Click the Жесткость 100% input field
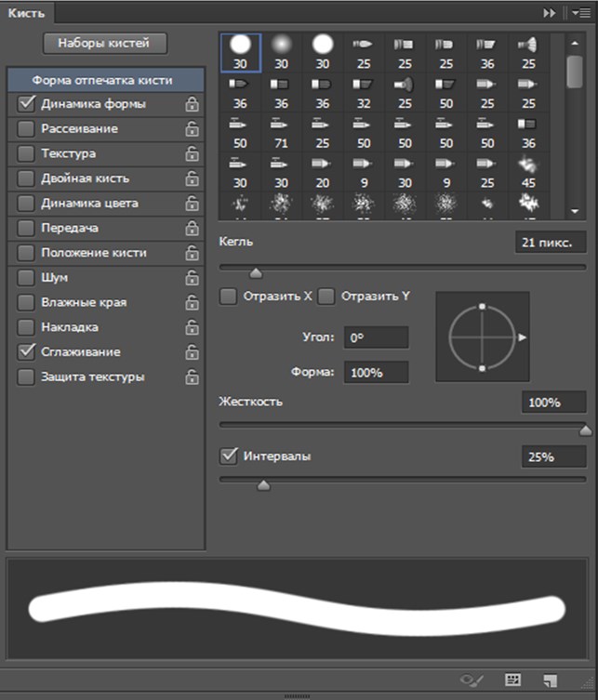The image size is (598, 700). click(553, 403)
